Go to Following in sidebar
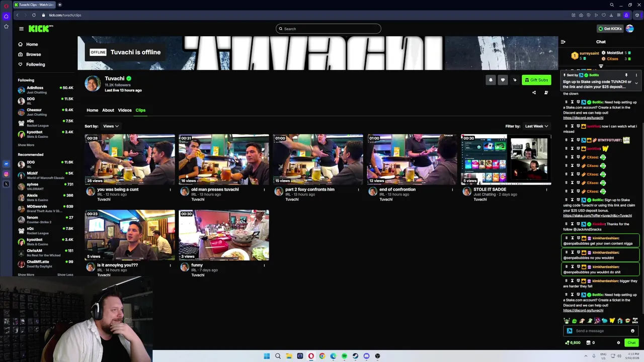This screenshot has height=362, width=644. [31, 64]
